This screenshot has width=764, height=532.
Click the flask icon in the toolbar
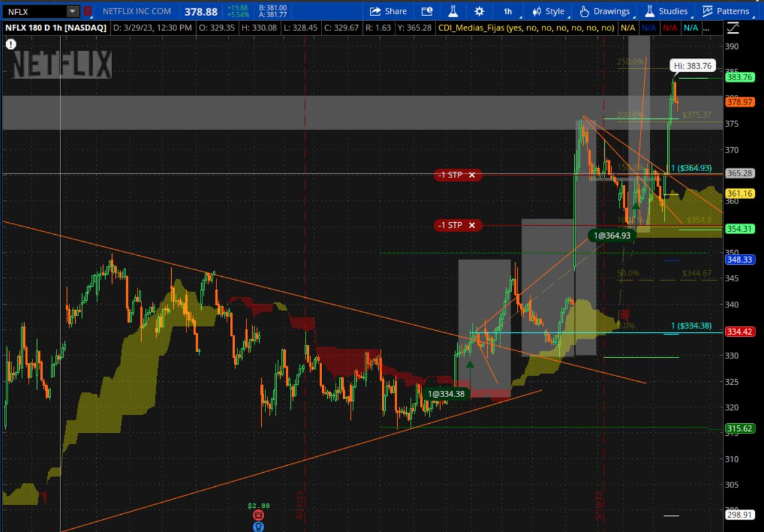tap(453, 11)
